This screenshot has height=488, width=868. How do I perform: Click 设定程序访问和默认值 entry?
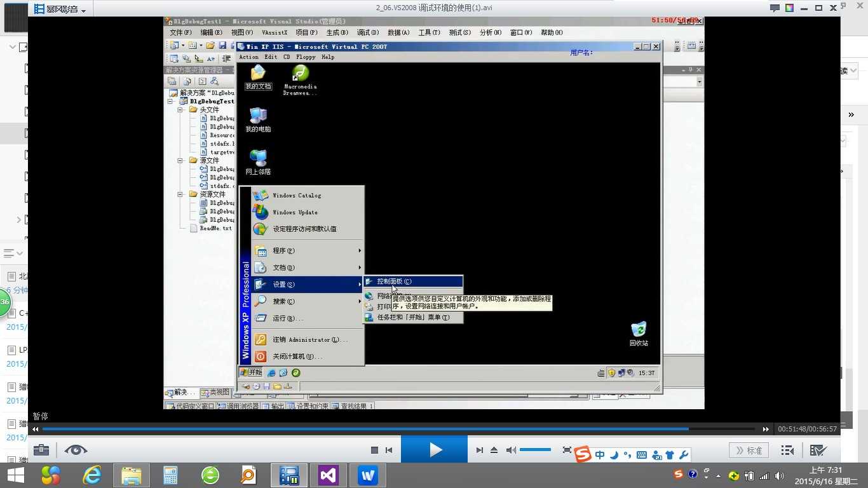click(308, 229)
